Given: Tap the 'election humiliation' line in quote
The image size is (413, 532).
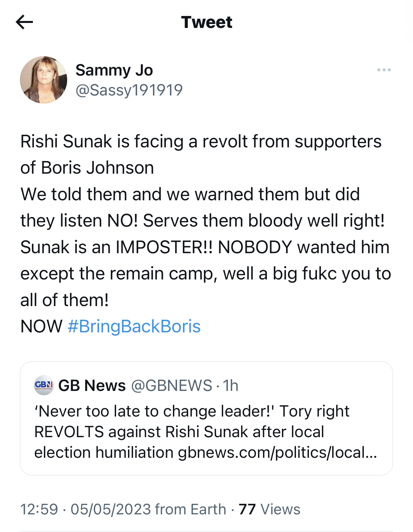Looking at the screenshot, I should point(104,452).
